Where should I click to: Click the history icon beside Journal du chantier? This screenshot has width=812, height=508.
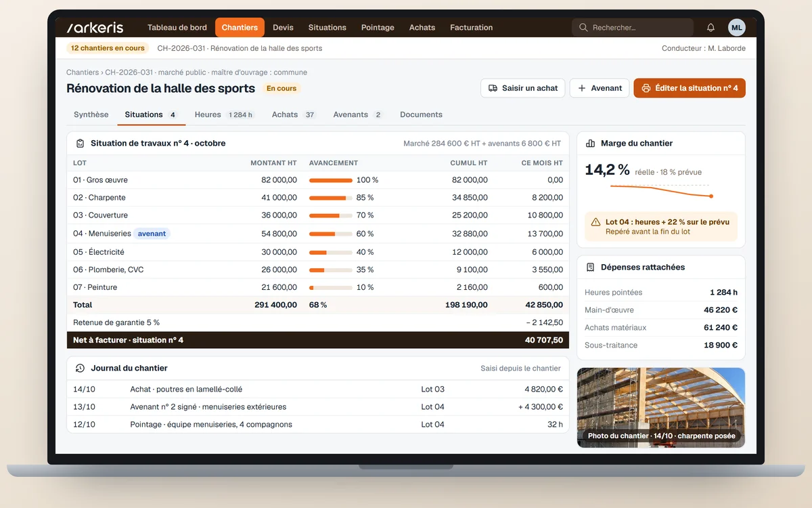(80, 368)
